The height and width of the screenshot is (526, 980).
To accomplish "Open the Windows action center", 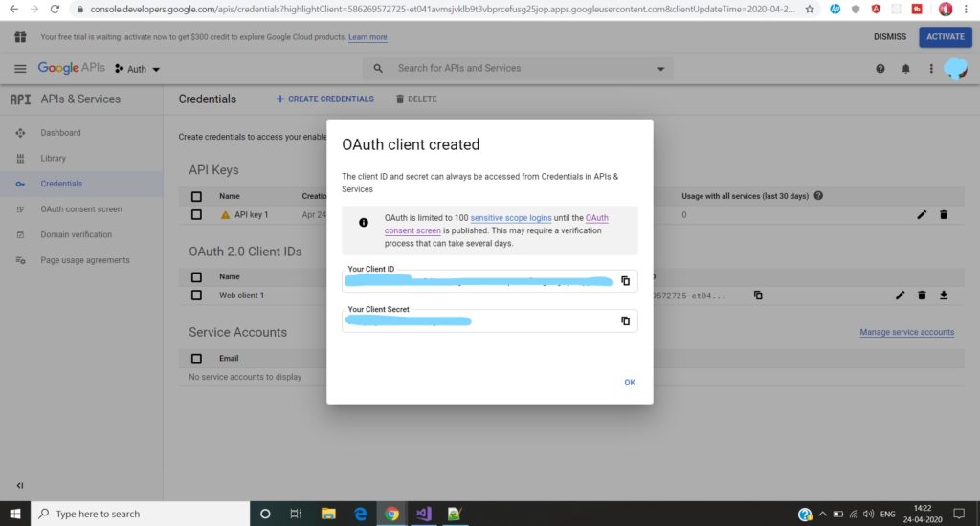I will click(x=959, y=514).
